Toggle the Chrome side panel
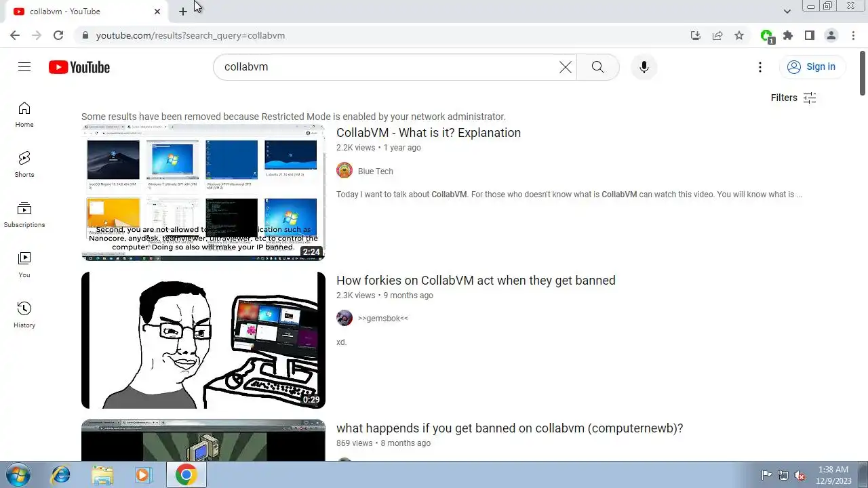This screenshot has width=868, height=488. click(810, 35)
